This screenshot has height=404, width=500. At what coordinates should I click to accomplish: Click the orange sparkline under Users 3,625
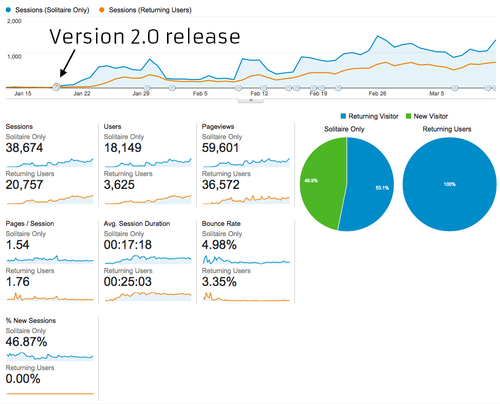pos(148,200)
